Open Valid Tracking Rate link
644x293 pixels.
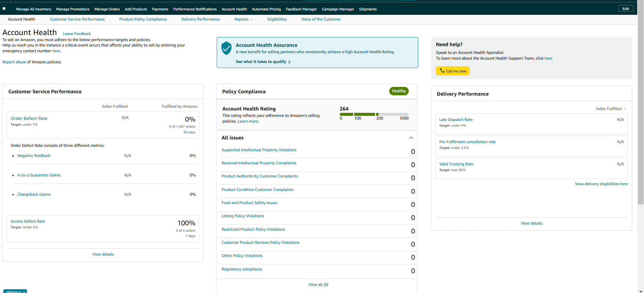[x=456, y=164]
